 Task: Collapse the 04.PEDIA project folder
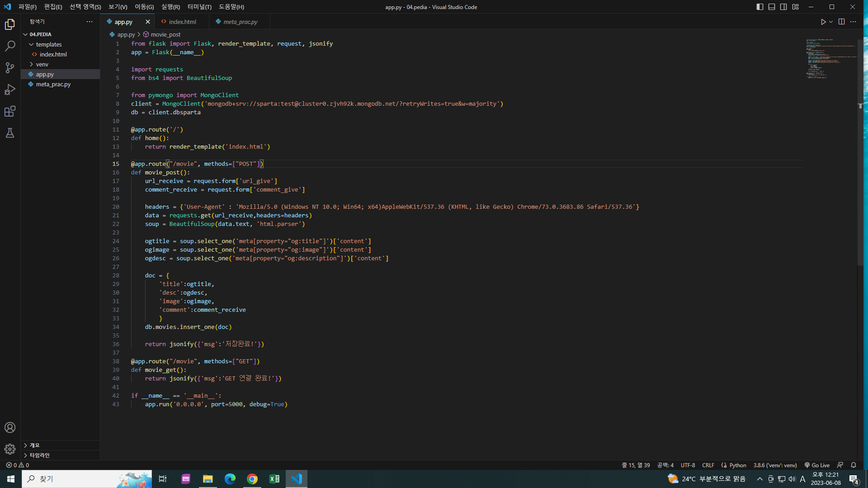coord(60,34)
